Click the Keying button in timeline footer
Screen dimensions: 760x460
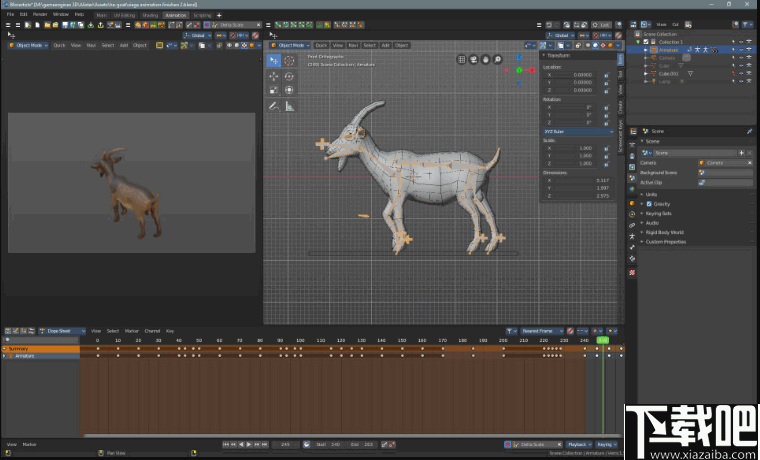point(606,444)
